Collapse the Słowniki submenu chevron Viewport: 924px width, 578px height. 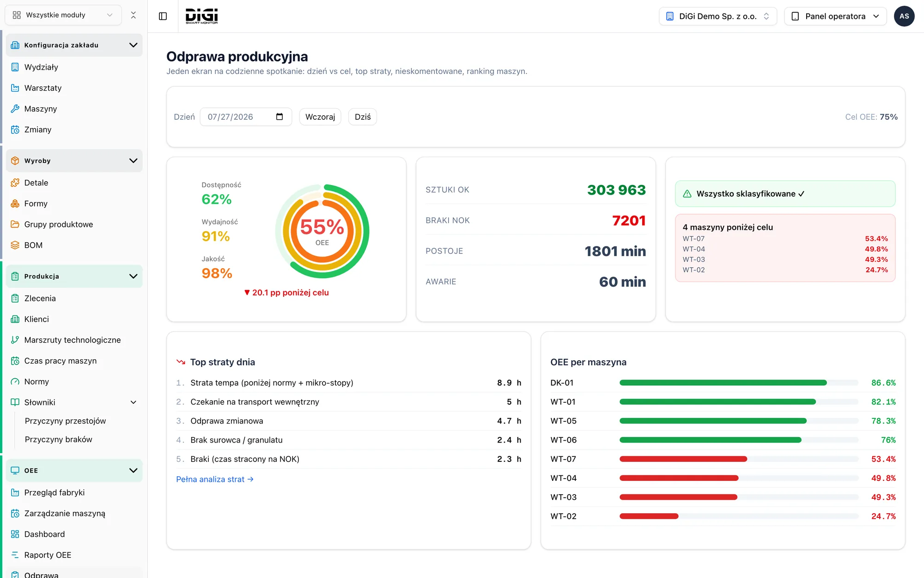134,402
